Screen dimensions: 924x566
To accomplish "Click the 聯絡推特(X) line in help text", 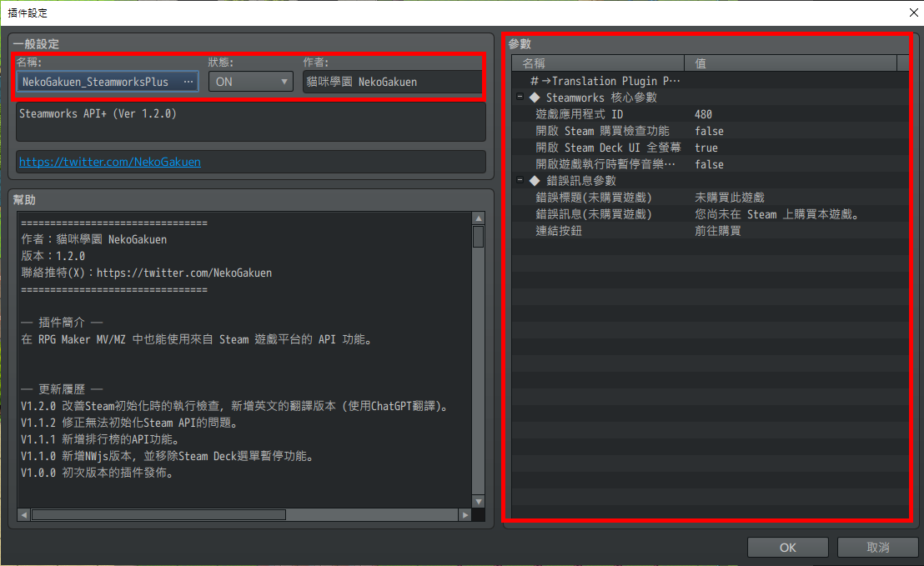I will (x=146, y=273).
